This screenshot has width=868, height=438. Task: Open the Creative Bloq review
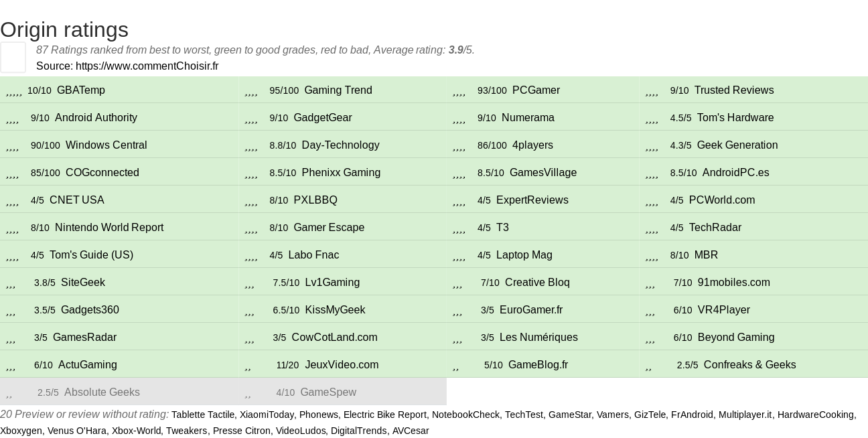(537, 283)
